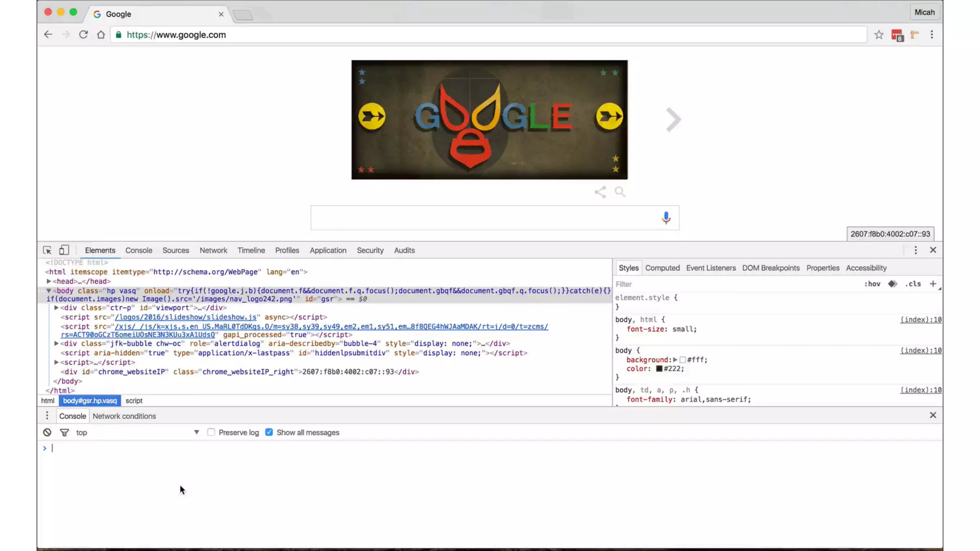Click the new style rule plus icon
980x551 pixels.
coord(933,284)
